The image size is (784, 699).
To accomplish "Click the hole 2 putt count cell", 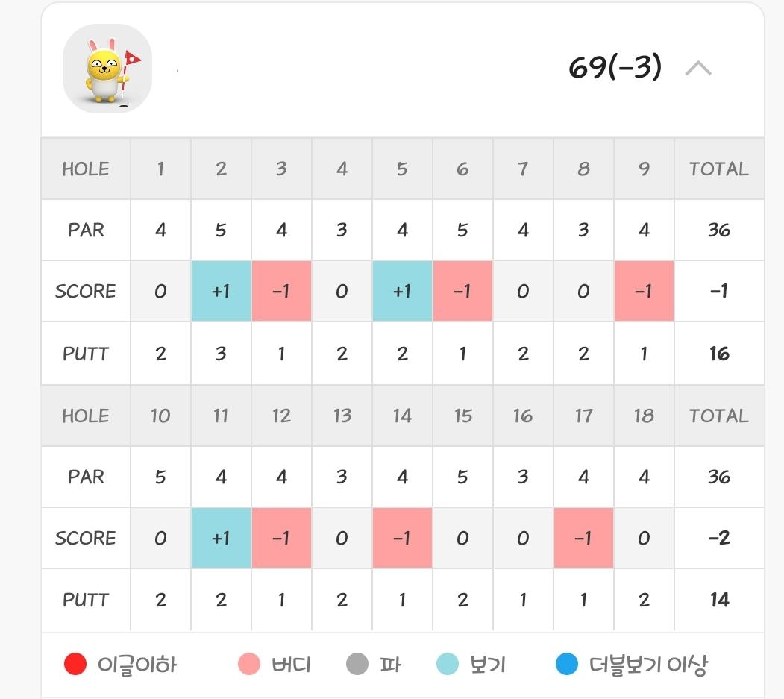I will click(221, 354).
